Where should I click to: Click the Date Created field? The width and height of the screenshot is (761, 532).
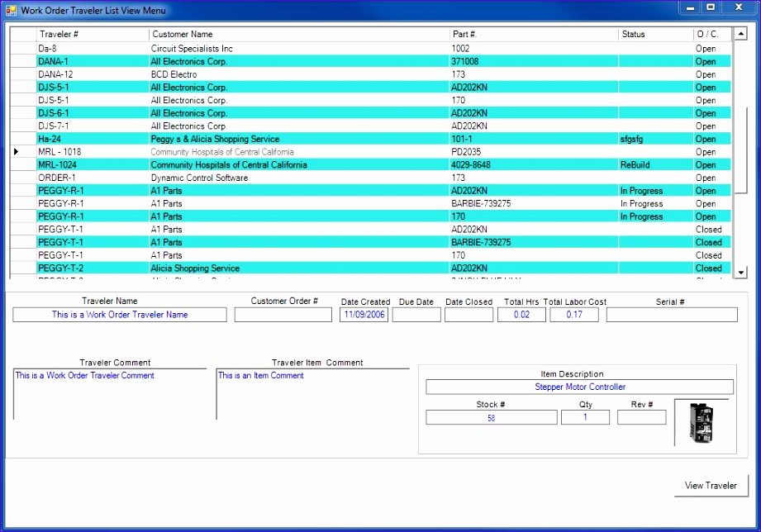pyautogui.click(x=364, y=315)
